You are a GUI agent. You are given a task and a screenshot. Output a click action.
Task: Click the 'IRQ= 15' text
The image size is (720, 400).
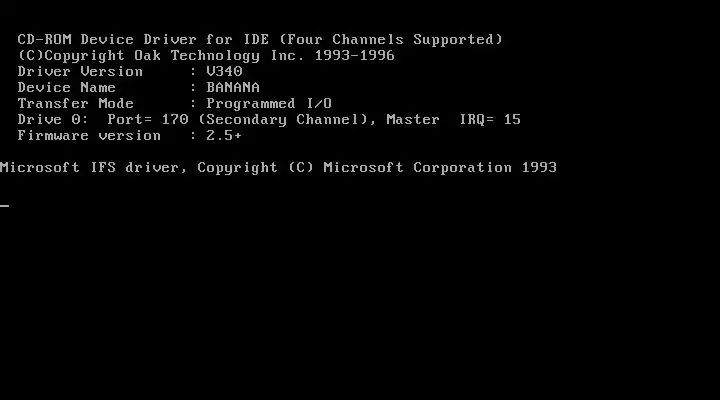490,119
